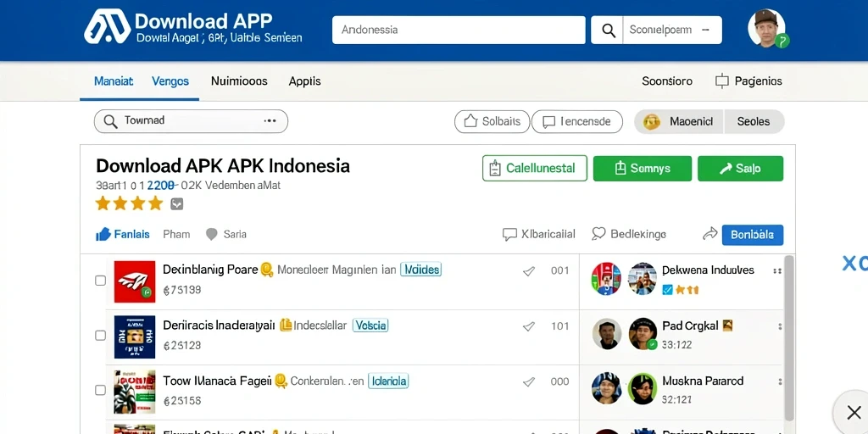The width and height of the screenshot is (868, 434).
Task: Focus the Towmad filter field
Action: click(x=191, y=121)
